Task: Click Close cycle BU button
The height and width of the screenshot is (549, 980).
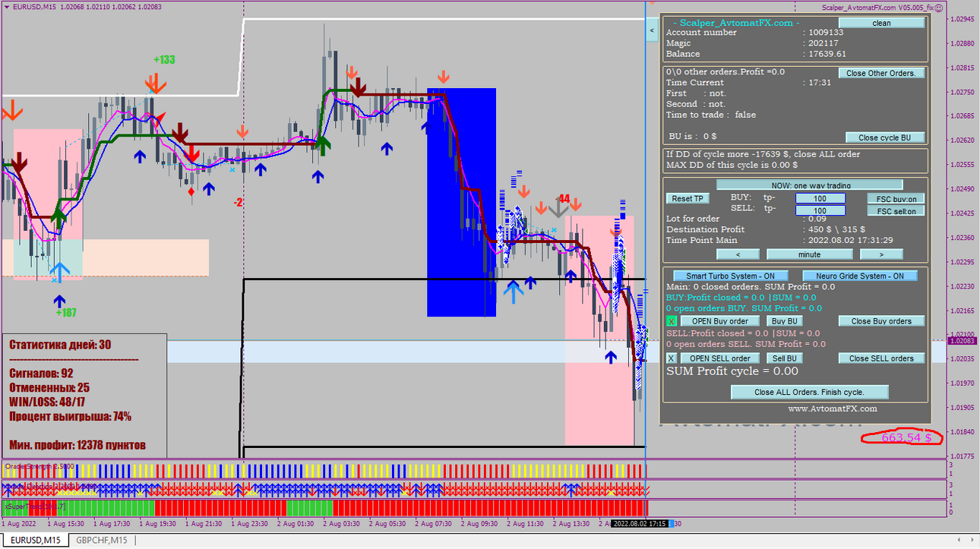Action: click(884, 137)
